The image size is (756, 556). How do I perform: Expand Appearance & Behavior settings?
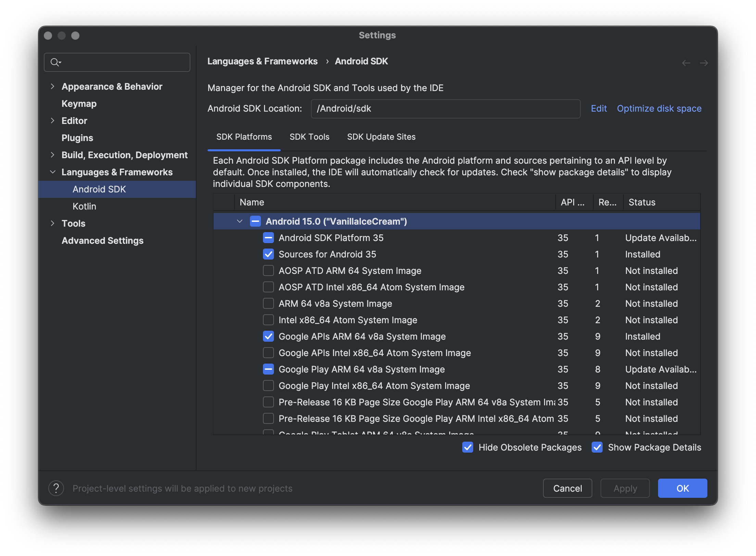[x=52, y=86]
